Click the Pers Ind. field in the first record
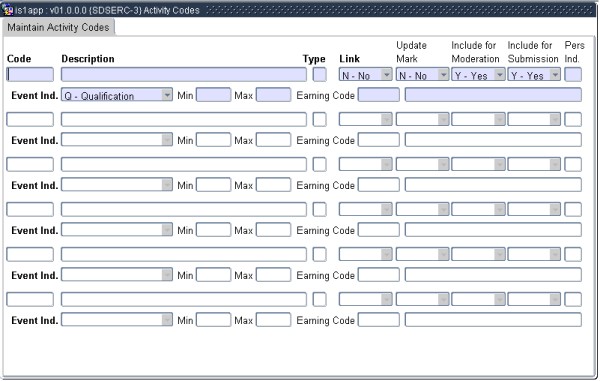This screenshot has height=381, width=600. click(573, 75)
